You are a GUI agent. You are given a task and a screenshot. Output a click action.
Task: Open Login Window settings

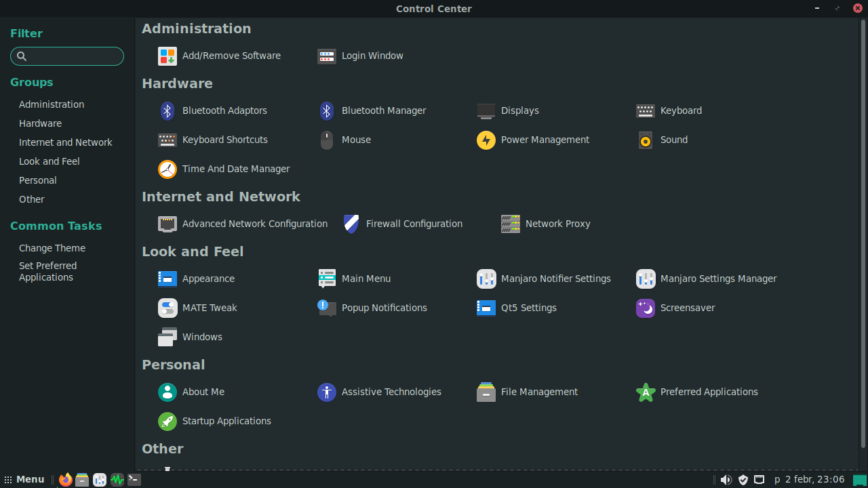point(360,56)
